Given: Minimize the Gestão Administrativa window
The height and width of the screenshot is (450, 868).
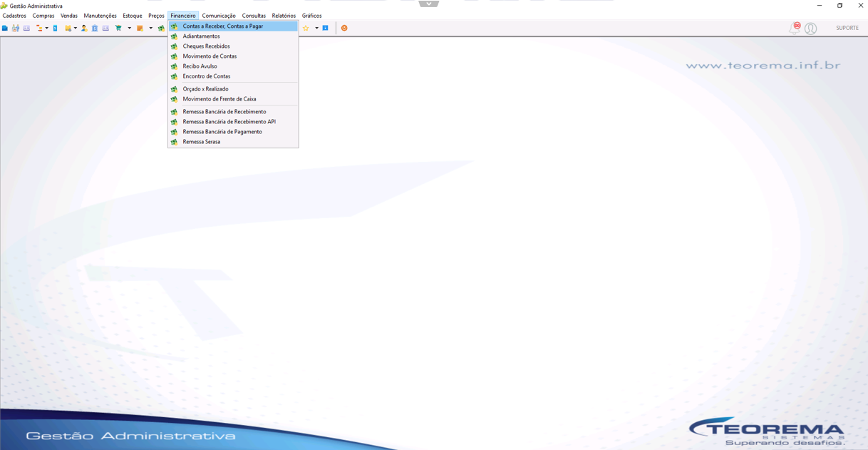Looking at the screenshot, I should (820, 6).
